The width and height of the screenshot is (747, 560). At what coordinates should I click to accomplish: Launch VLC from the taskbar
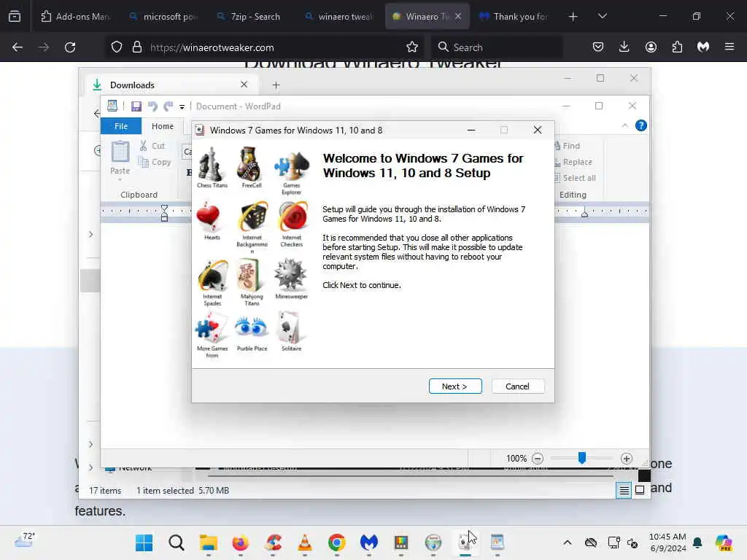305,542
